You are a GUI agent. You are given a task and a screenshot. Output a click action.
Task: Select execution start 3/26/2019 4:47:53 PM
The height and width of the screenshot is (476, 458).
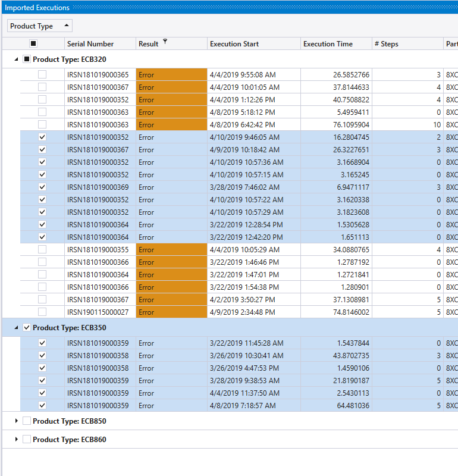(244, 368)
